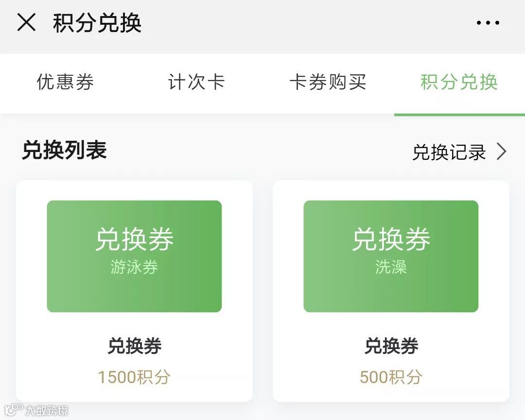
Task: Click the 大数跨境 watermark logo
Action: [x=36, y=410]
